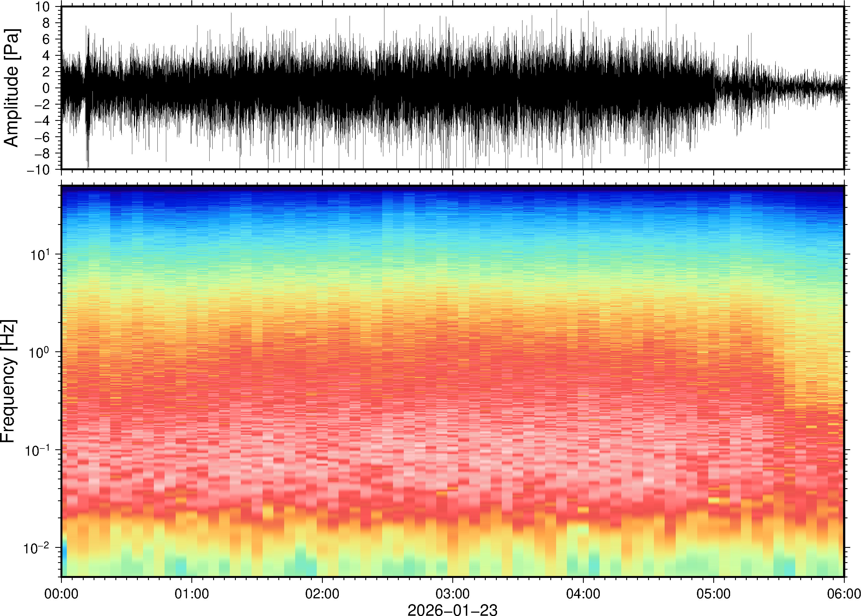Click the amplitude tick label 0
This screenshot has height=616, width=861.
click(x=46, y=88)
